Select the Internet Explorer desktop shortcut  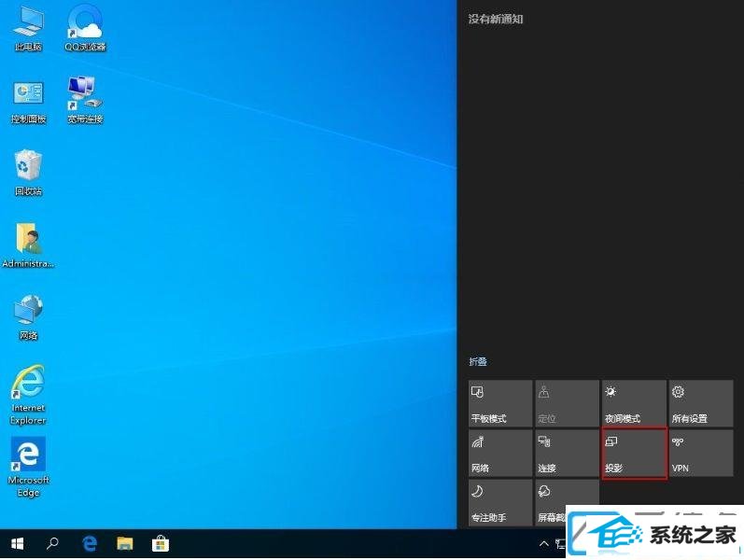(x=28, y=395)
